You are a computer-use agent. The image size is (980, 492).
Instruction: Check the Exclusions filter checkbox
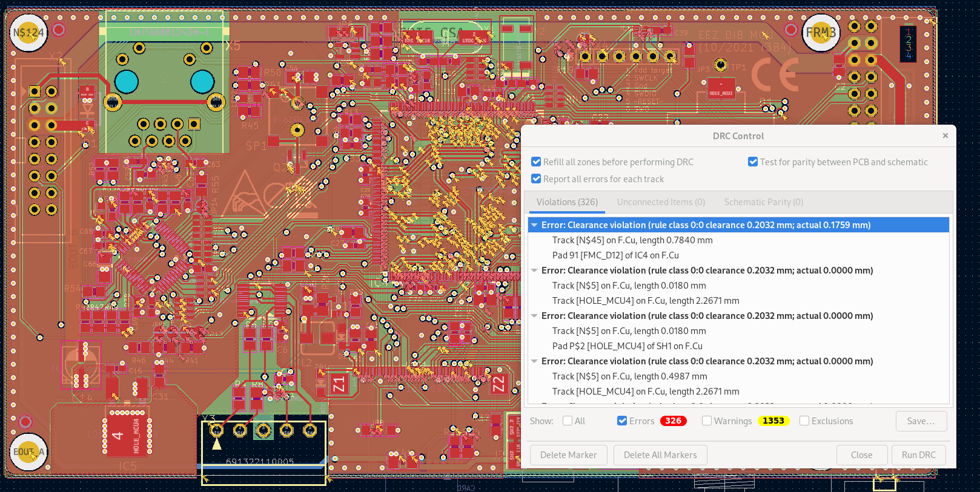tap(804, 421)
